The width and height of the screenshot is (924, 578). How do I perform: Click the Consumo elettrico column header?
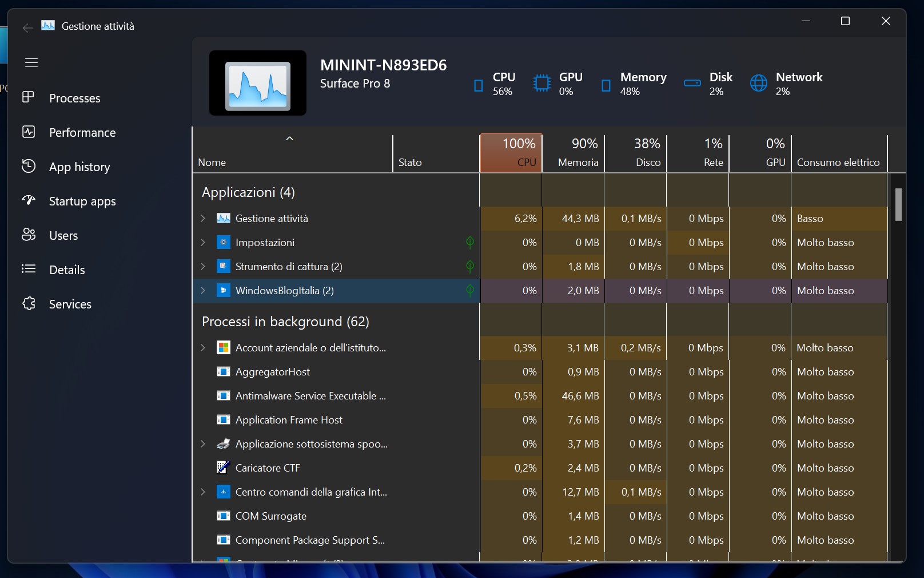[838, 162]
